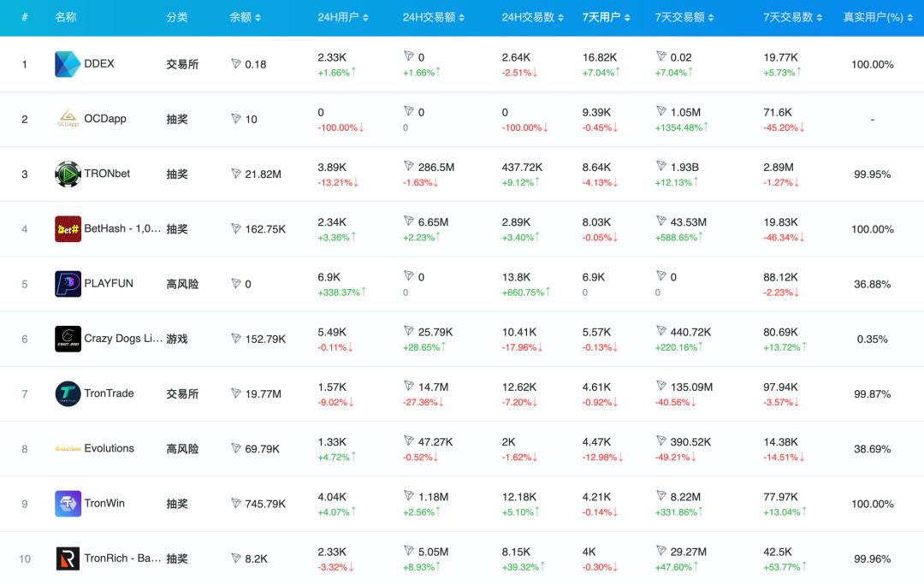924x585 pixels.
Task: Click the TRX icon next to 1.93B volume
Action: (x=661, y=166)
